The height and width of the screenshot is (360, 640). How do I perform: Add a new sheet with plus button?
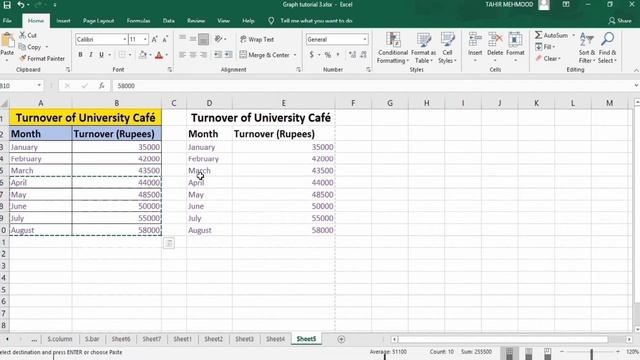[x=341, y=339]
